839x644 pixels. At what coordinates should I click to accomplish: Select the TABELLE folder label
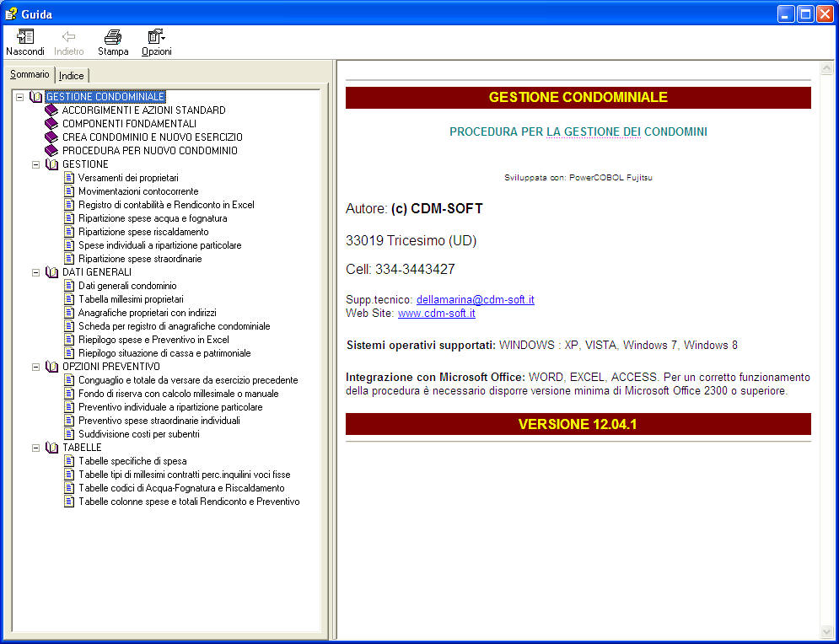coord(82,448)
